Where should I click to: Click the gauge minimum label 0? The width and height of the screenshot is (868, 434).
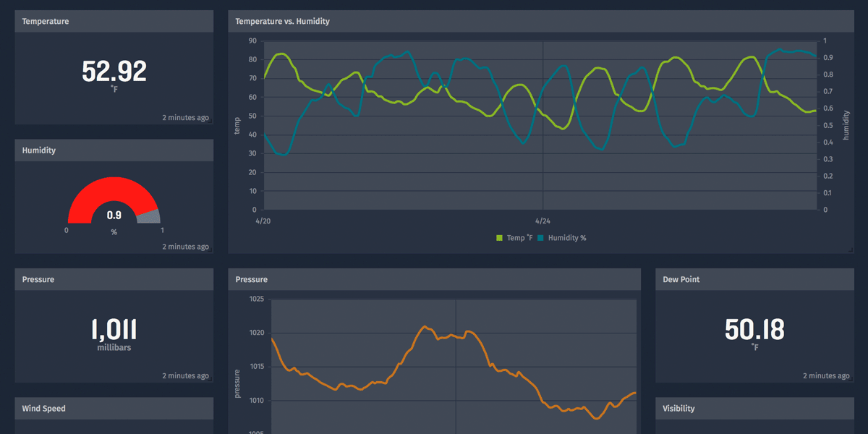click(67, 231)
